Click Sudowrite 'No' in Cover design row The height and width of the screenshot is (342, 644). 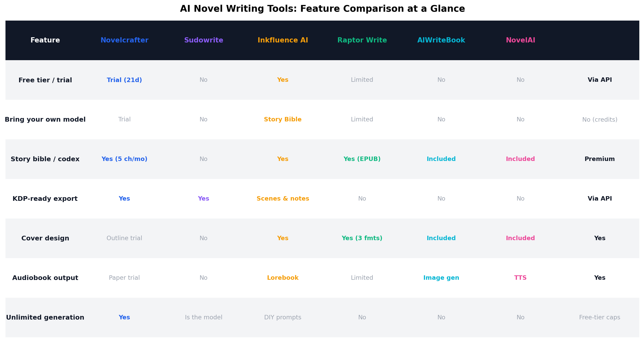pos(203,238)
